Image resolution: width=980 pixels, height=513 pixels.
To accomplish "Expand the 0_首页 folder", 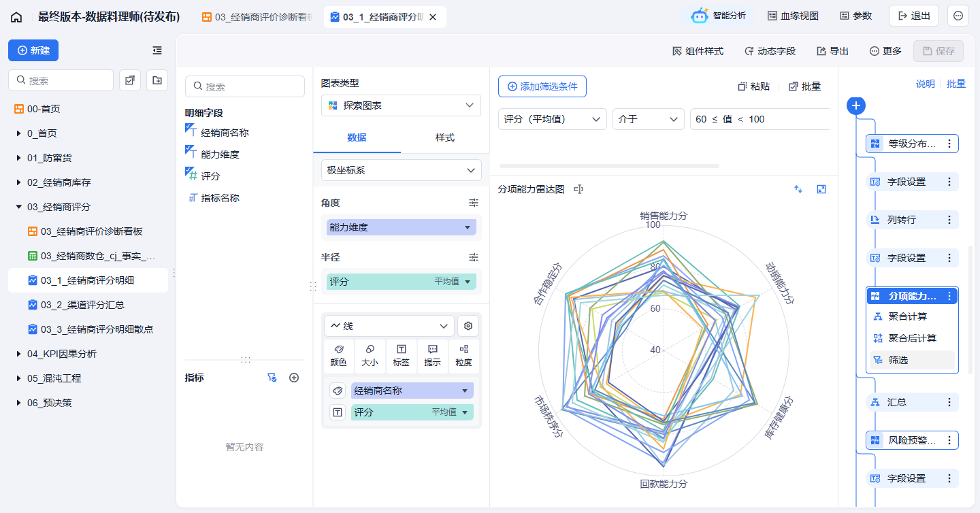I will click(x=18, y=133).
